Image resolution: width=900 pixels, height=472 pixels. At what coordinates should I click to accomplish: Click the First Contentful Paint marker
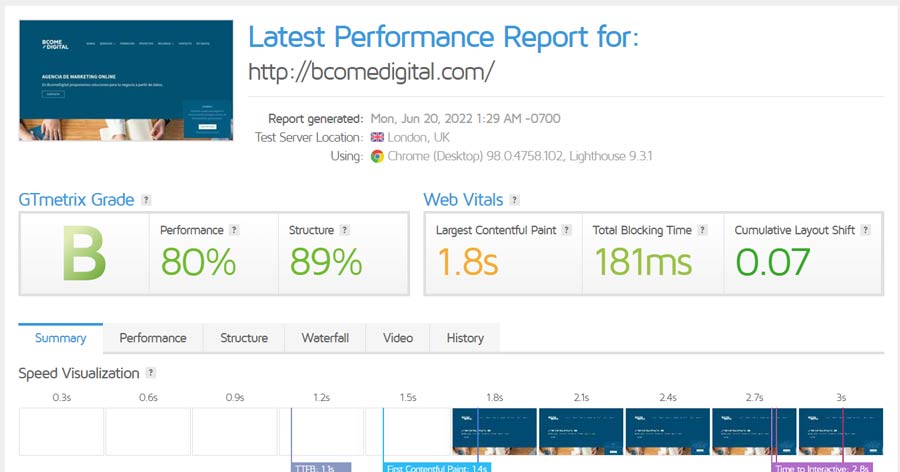pyautogui.click(x=437, y=467)
